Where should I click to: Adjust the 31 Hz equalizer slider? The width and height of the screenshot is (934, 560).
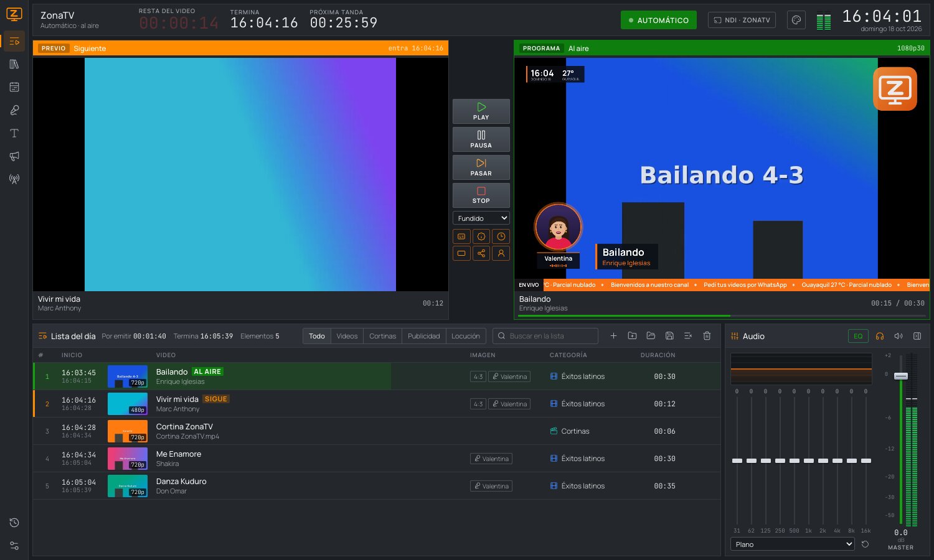point(737,460)
